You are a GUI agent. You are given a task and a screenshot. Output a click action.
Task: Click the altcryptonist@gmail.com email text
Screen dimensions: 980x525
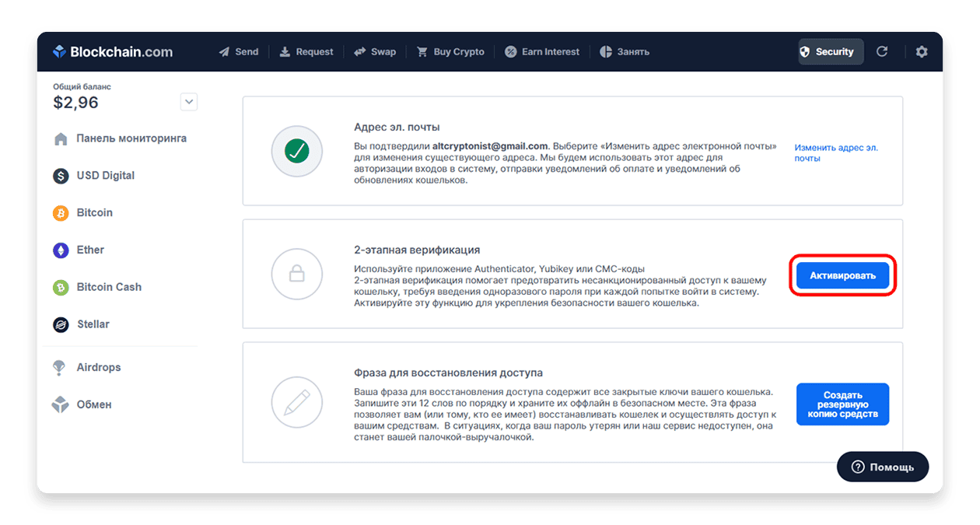pyautogui.click(x=490, y=146)
